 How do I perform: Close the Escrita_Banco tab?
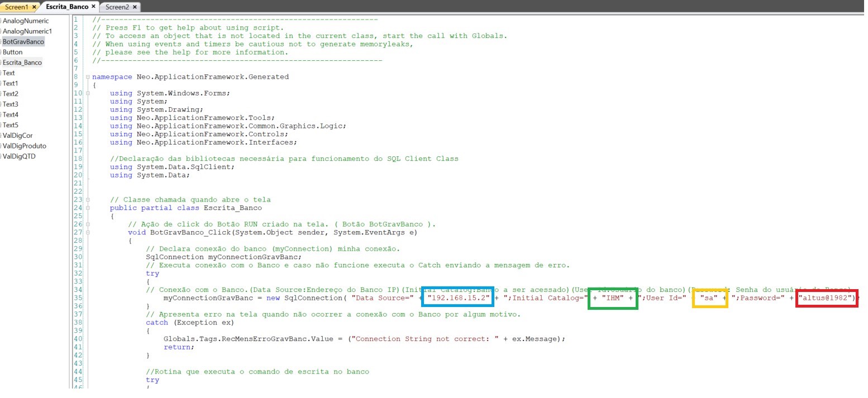click(93, 7)
